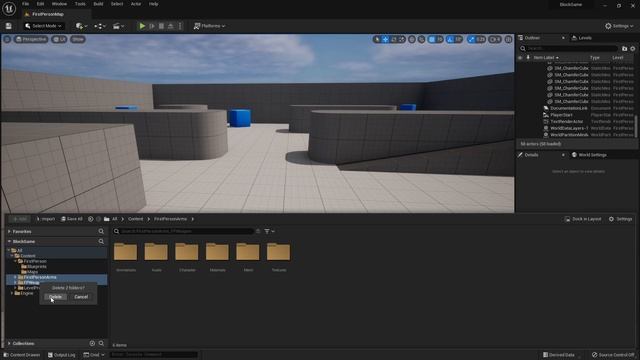640x360 pixels.
Task: Click the Unreal Engine logo icon
Action: [9, 8]
